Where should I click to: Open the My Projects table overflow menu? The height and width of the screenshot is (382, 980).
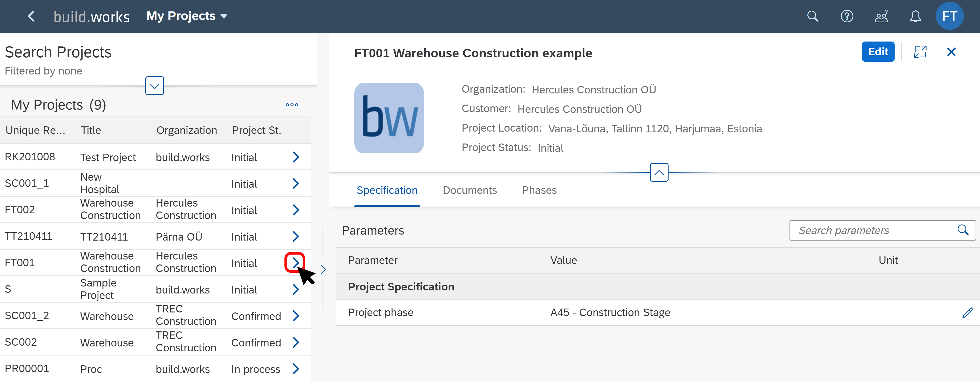292,105
